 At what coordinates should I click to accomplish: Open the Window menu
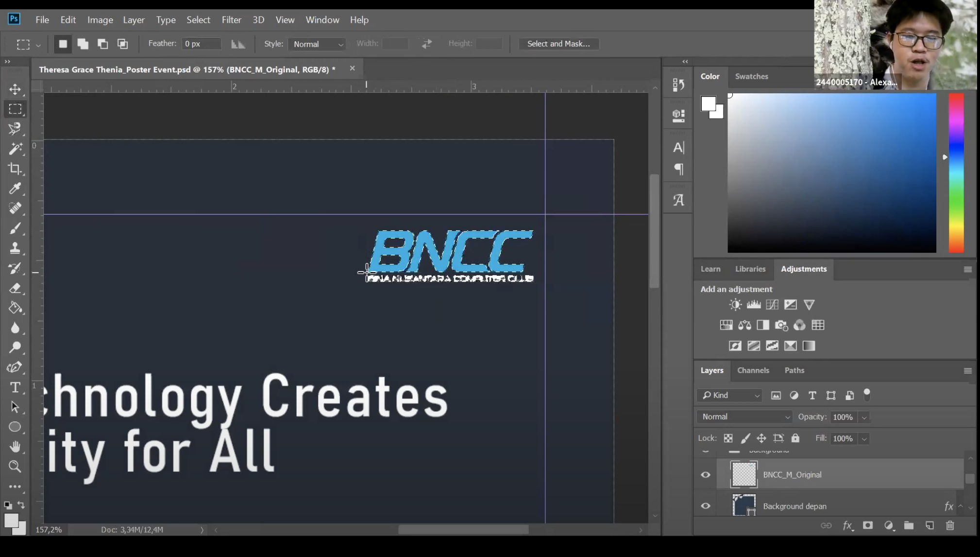click(322, 20)
